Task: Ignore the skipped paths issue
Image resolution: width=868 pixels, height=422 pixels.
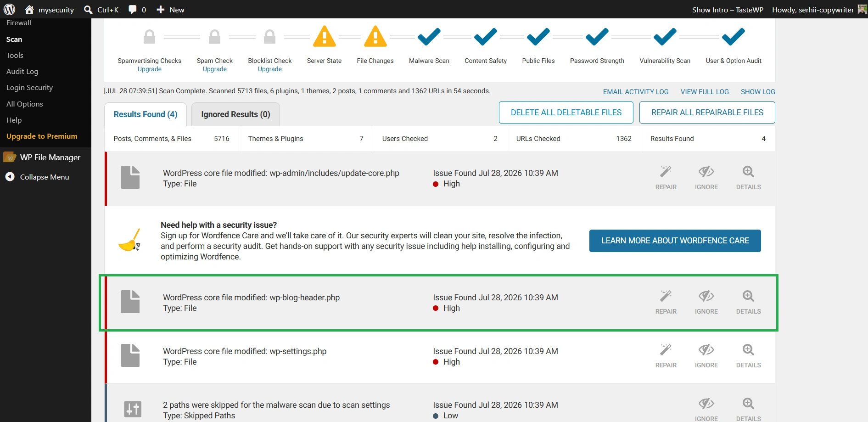Action: [x=706, y=410]
